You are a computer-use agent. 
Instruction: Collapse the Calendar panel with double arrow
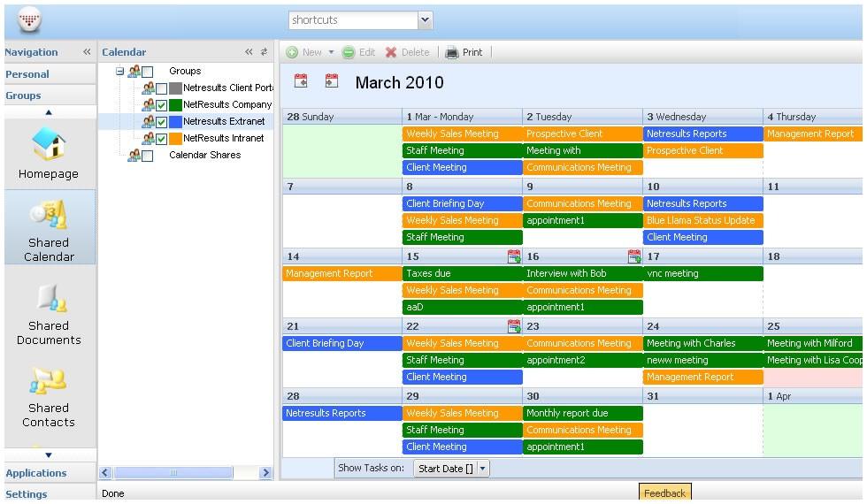pos(249,52)
